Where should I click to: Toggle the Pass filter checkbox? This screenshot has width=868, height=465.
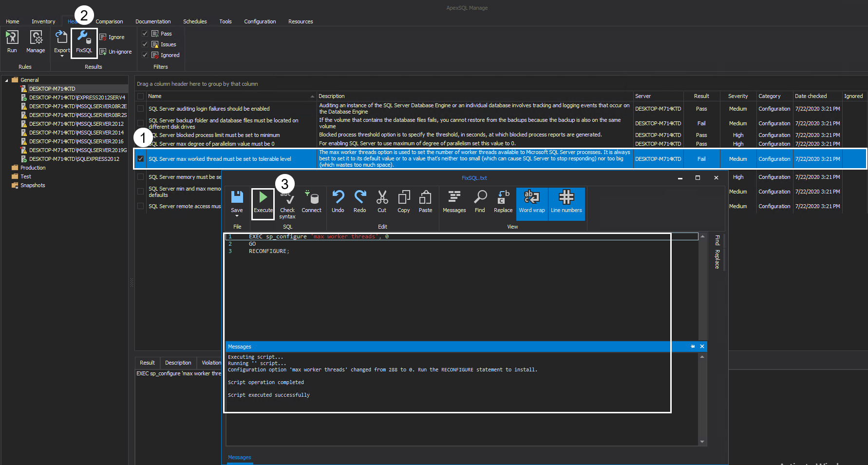(145, 34)
